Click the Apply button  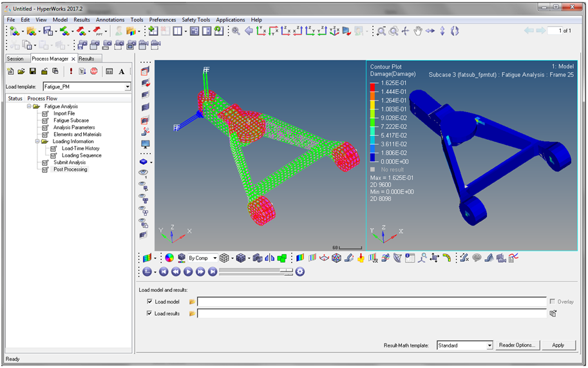558,345
